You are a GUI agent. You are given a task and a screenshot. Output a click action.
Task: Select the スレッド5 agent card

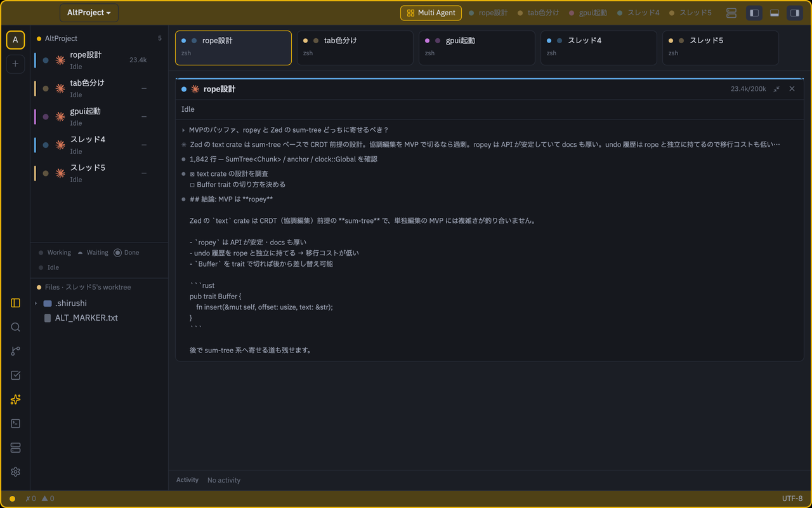(x=721, y=48)
